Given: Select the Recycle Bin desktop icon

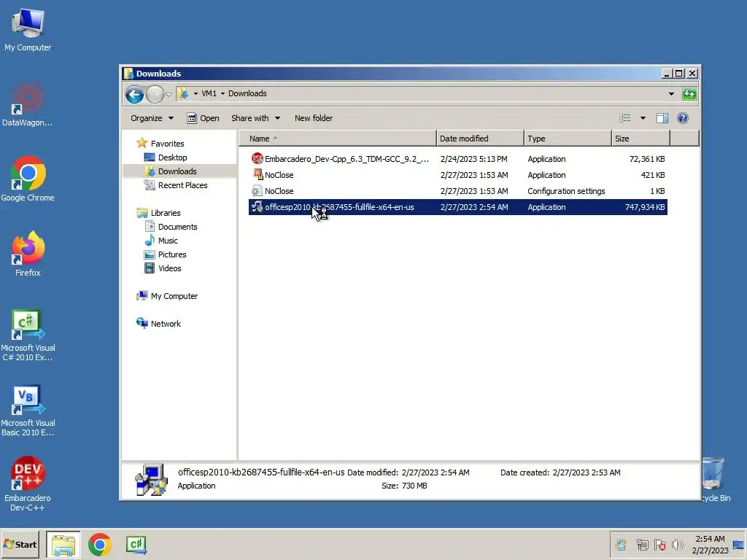Looking at the screenshot, I should 715,480.
